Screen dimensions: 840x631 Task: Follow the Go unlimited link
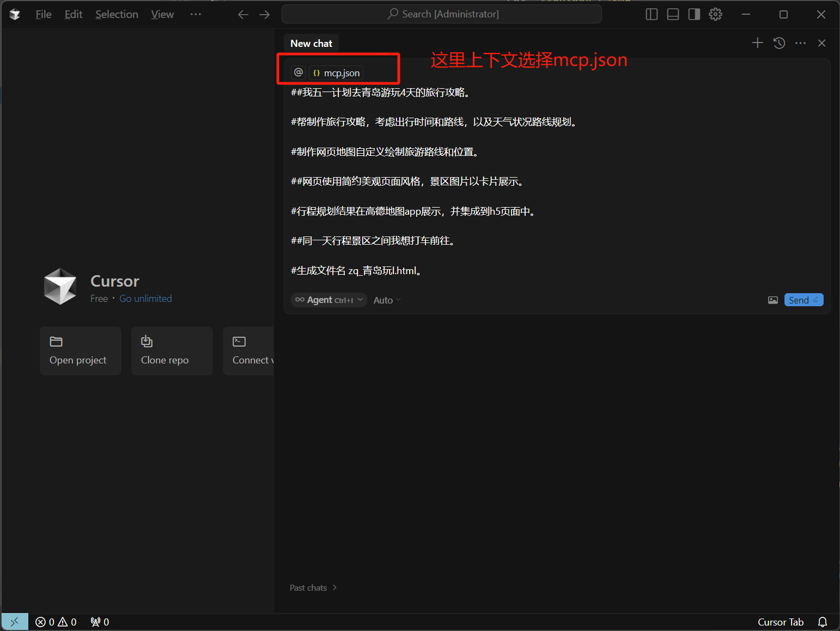pyautogui.click(x=145, y=299)
